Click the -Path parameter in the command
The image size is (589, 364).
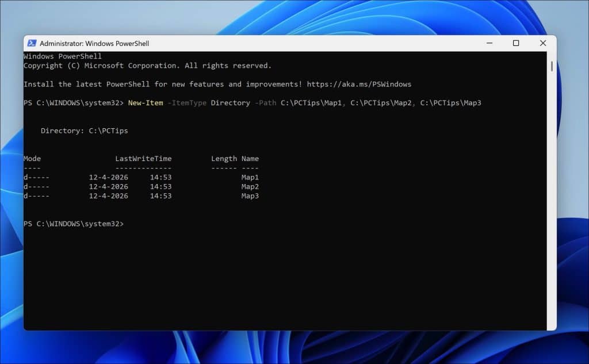(x=265, y=103)
